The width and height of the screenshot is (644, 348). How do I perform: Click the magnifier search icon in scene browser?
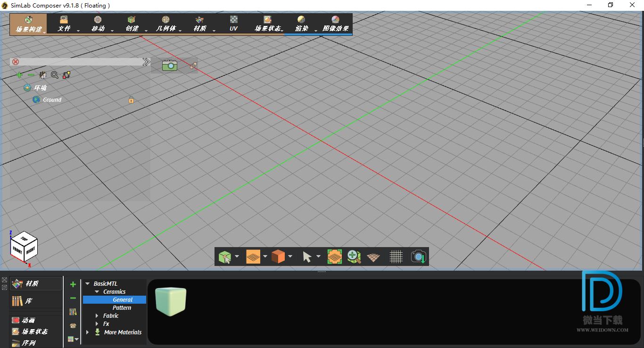[x=55, y=75]
